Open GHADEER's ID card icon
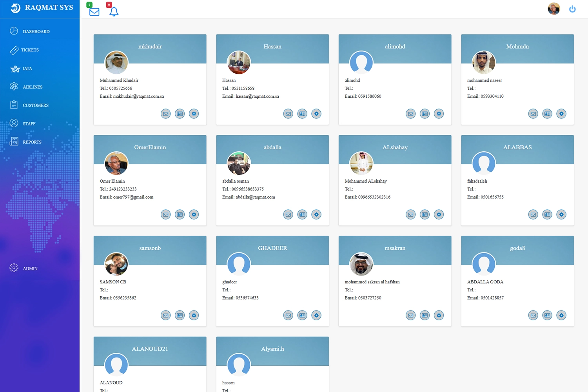Viewport: 588px width, 392px height. tap(302, 315)
